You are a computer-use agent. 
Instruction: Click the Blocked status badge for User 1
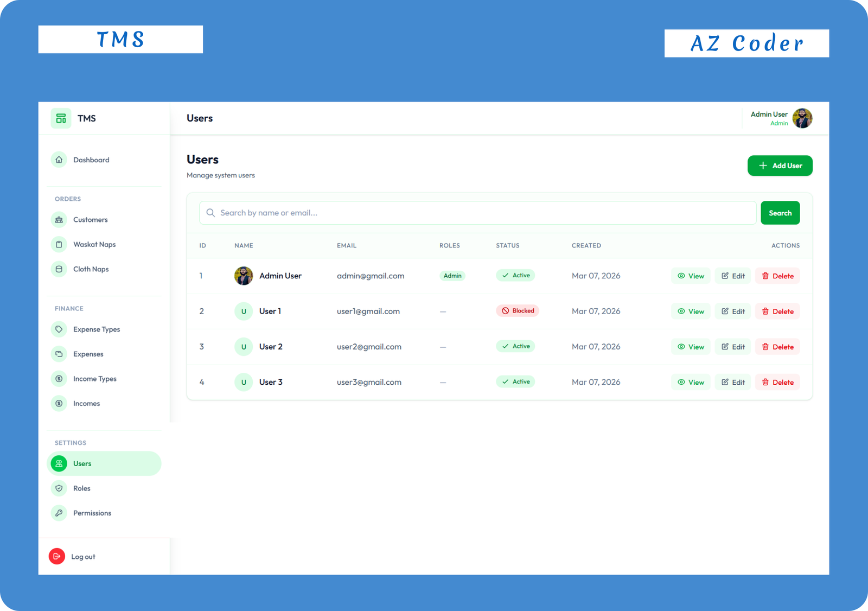point(517,310)
